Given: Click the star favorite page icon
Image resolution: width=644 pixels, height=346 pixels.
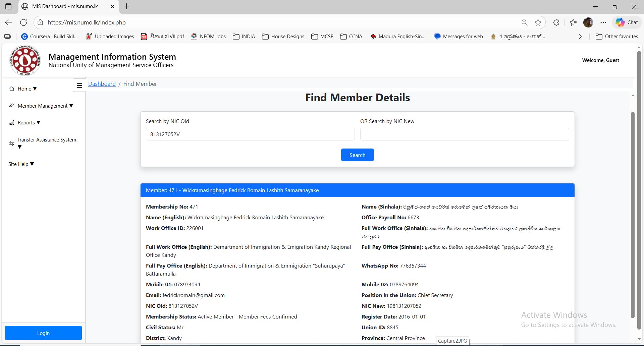Looking at the screenshot, I should (538, 22).
